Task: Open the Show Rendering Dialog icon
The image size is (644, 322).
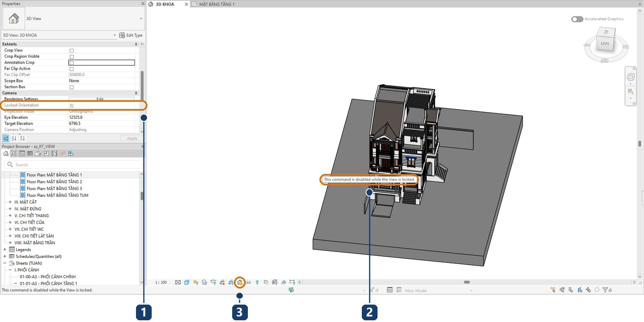Action: click(x=213, y=282)
